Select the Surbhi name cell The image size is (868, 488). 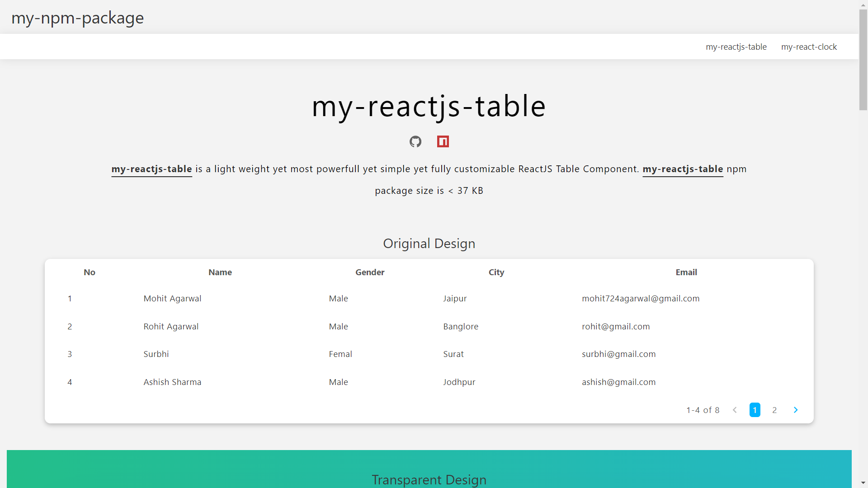coord(156,354)
